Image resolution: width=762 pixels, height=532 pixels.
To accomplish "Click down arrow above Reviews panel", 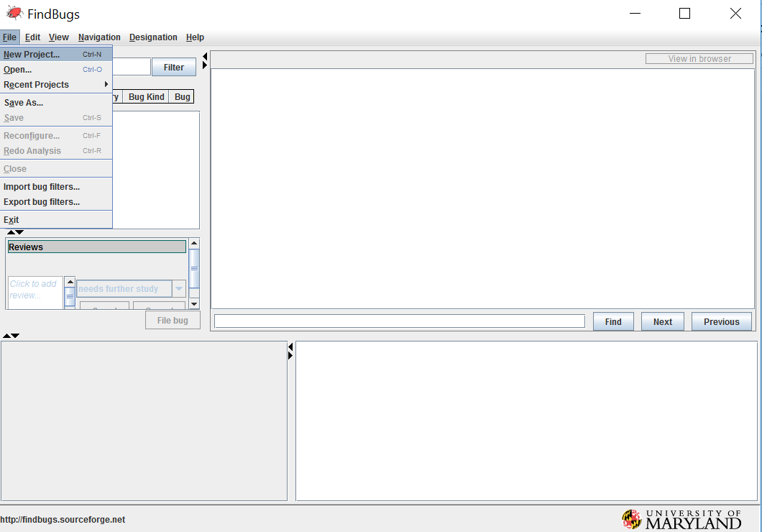I will click(x=19, y=232).
